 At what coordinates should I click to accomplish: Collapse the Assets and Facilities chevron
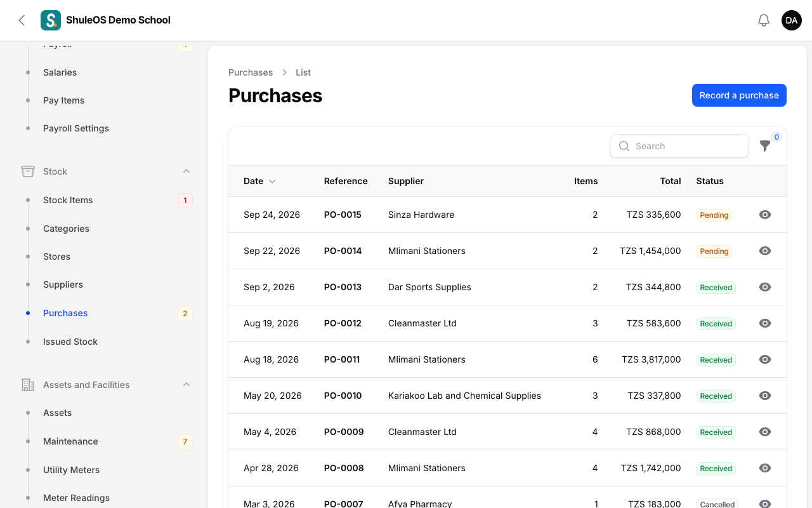pos(187,385)
